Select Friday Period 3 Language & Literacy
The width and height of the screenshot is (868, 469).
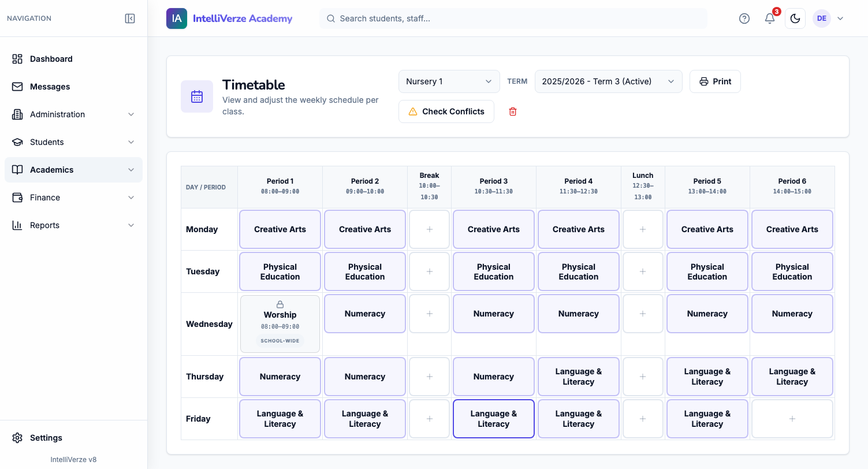[494, 419]
